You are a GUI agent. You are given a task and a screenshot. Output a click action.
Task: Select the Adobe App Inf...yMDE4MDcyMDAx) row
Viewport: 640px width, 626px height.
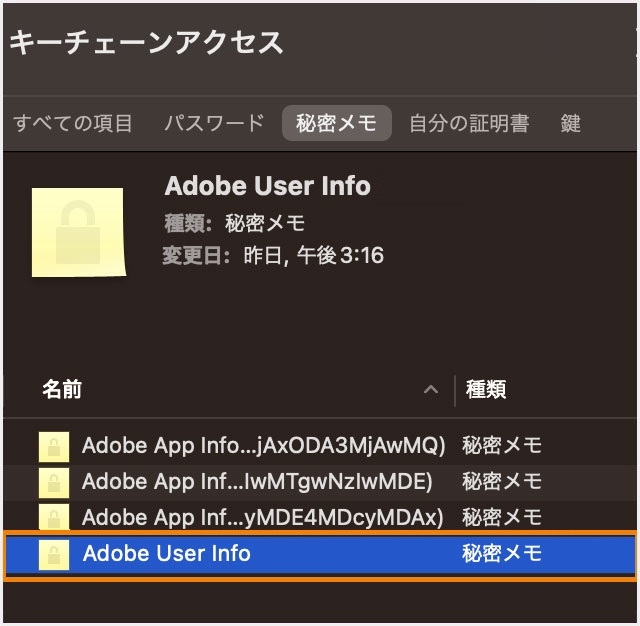point(320,517)
